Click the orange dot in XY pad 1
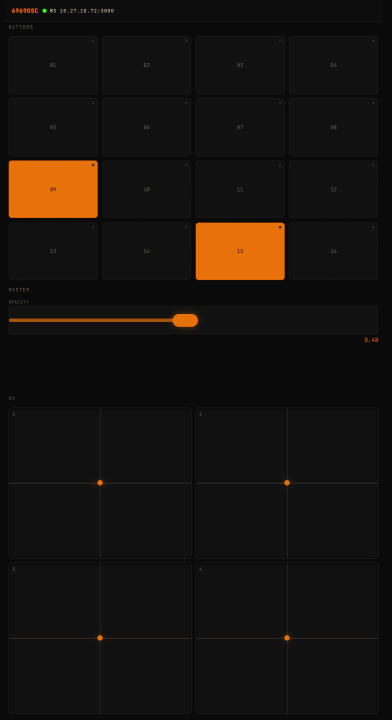Viewport: 392px width, 720px height. pos(100,483)
